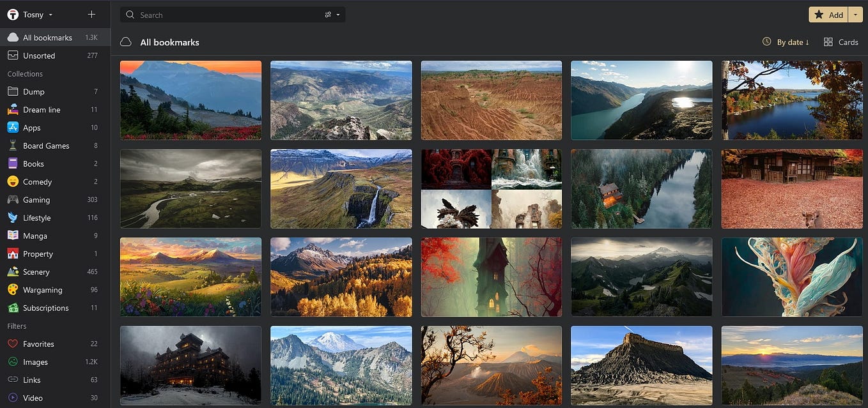Open the waterfall canyon bookmark thumbnail
The height and width of the screenshot is (408, 868).
pos(341,188)
